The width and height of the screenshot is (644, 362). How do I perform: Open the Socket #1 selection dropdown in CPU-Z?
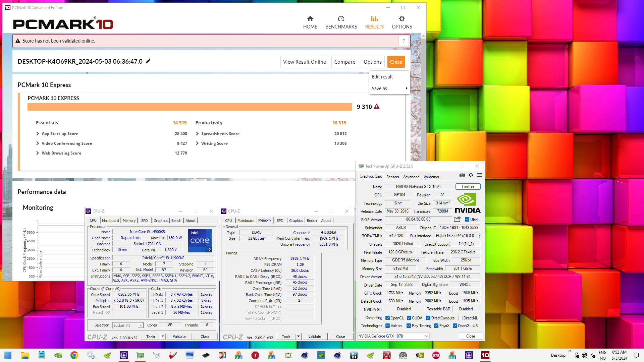click(x=128, y=325)
